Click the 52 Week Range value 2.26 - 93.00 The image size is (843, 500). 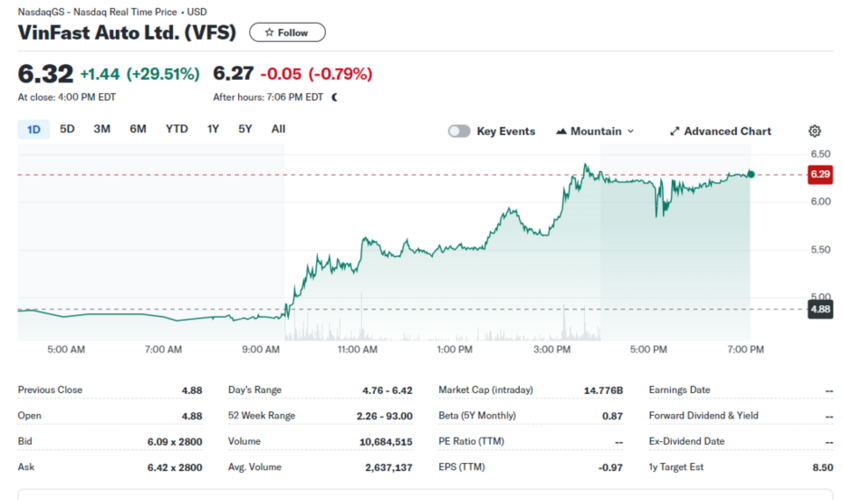pyautogui.click(x=384, y=416)
